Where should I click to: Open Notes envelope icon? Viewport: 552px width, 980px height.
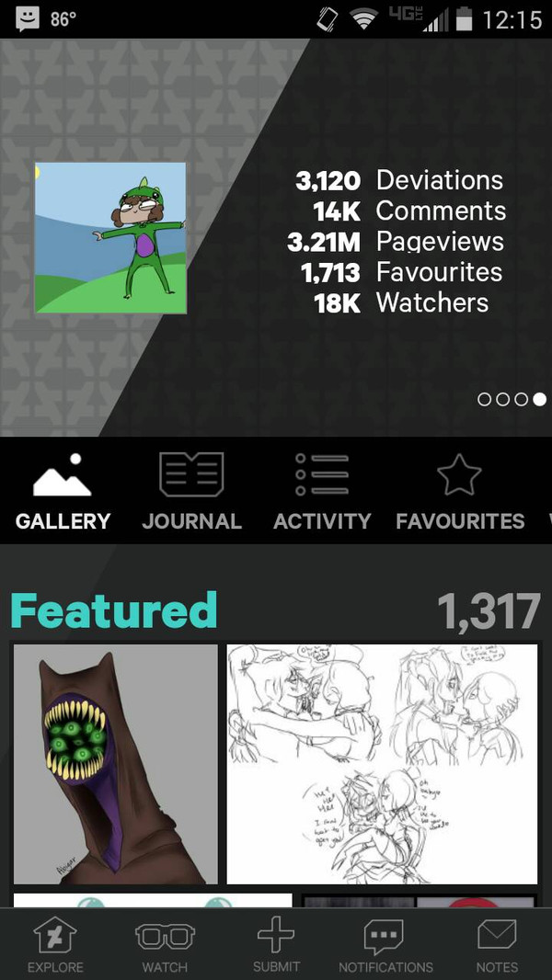click(x=497, y=936)
